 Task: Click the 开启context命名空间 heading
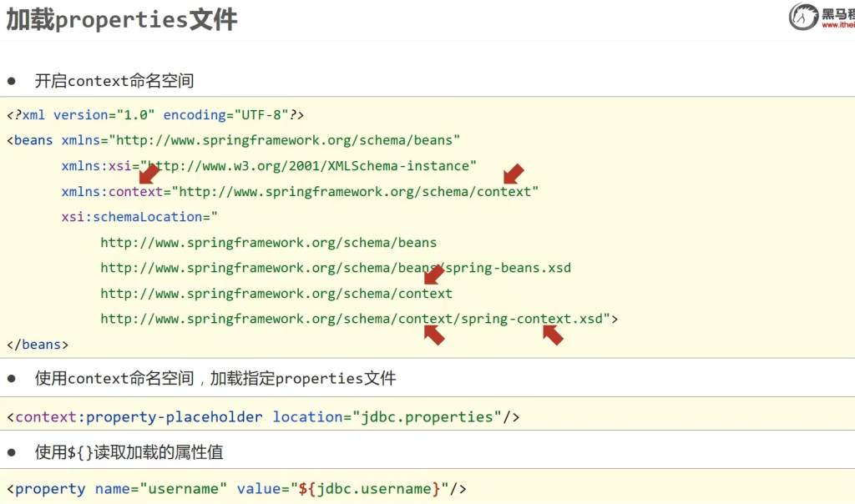point(114,81)
